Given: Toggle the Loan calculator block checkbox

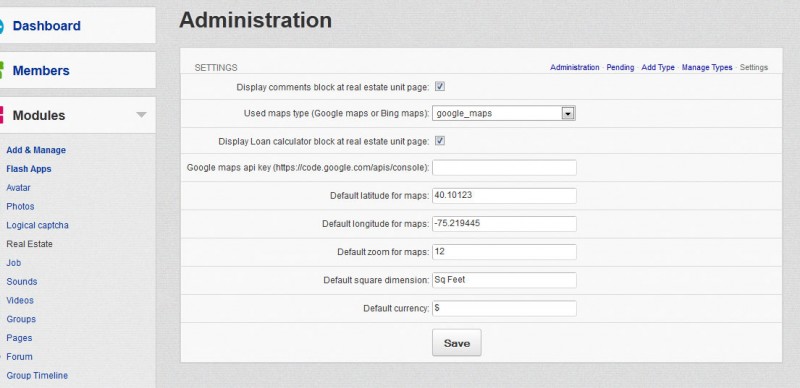Looking at the screenshot, I should [440, 141].
